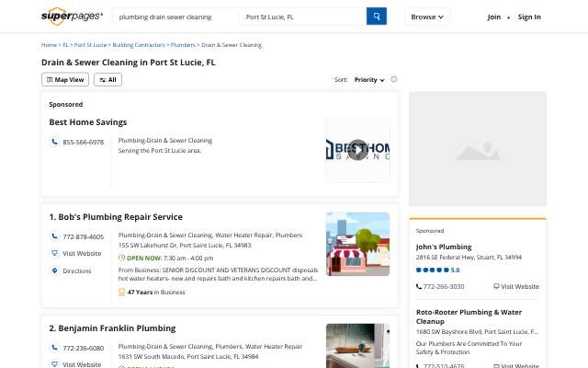The image size is (588, 368).
Task: Click the sort info icon beside Priority
Action: 394,79
